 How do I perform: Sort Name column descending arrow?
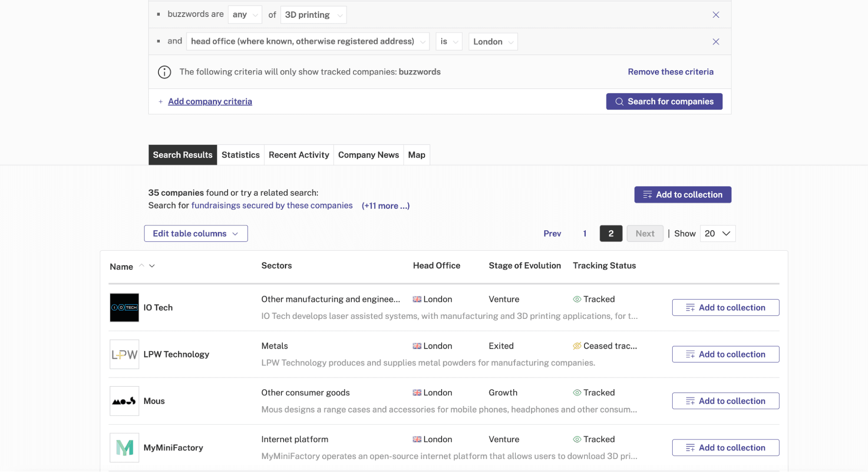point(152,266)
